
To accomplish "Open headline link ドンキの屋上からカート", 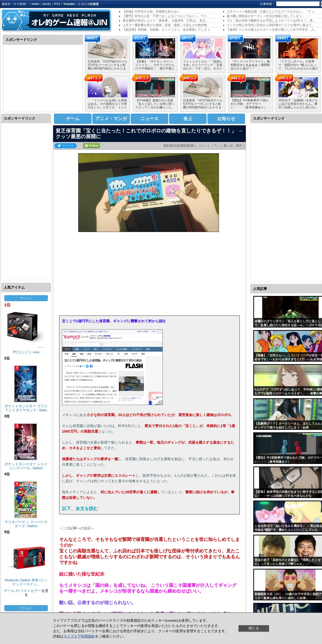I will pyautogui.click(x=271, y=30).
